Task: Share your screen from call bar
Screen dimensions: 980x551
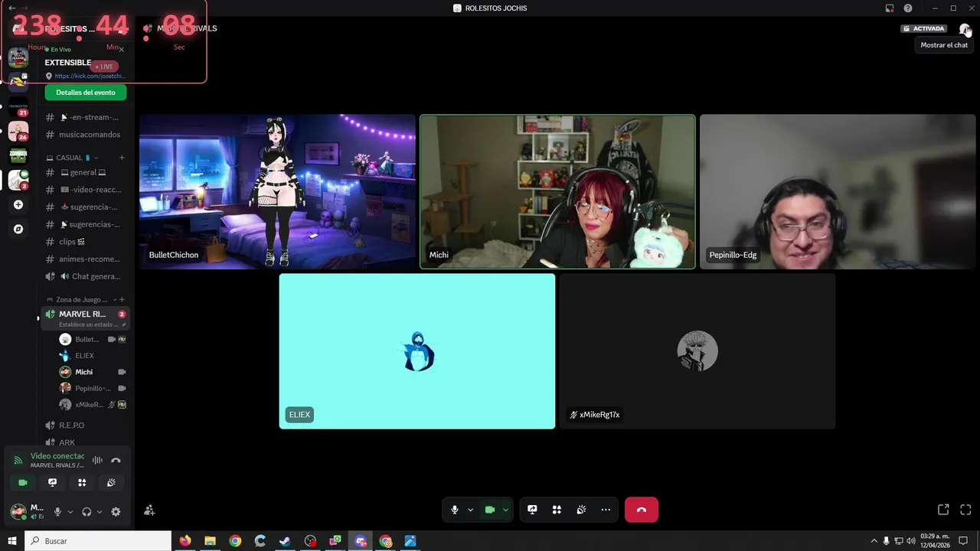Action: pos(532,510)
